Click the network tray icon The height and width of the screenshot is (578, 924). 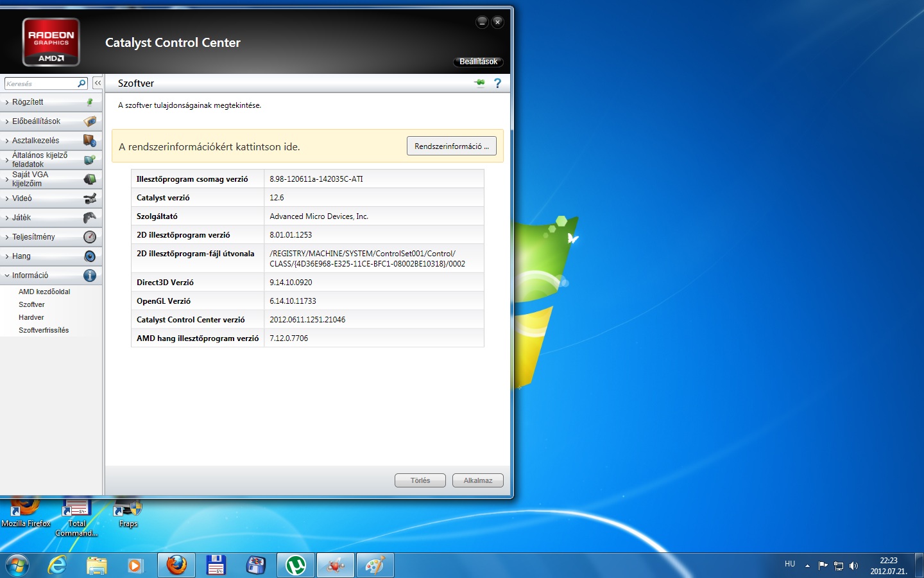click(838, 566)
